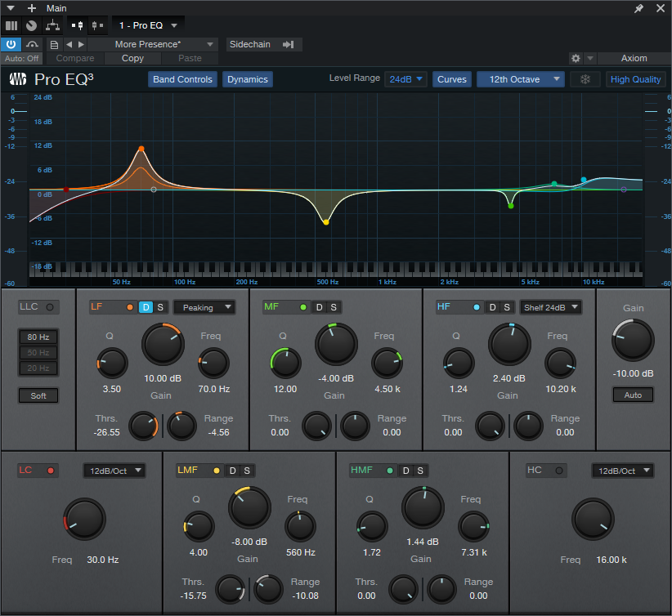Open the preset file icon
This screenshot has width=672, height=616.
pos(55,45)
